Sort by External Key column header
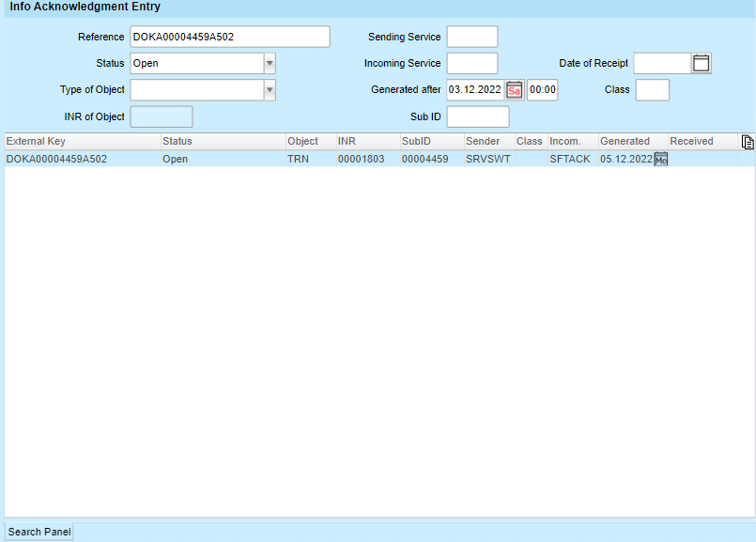 click(x=82, y=142)
